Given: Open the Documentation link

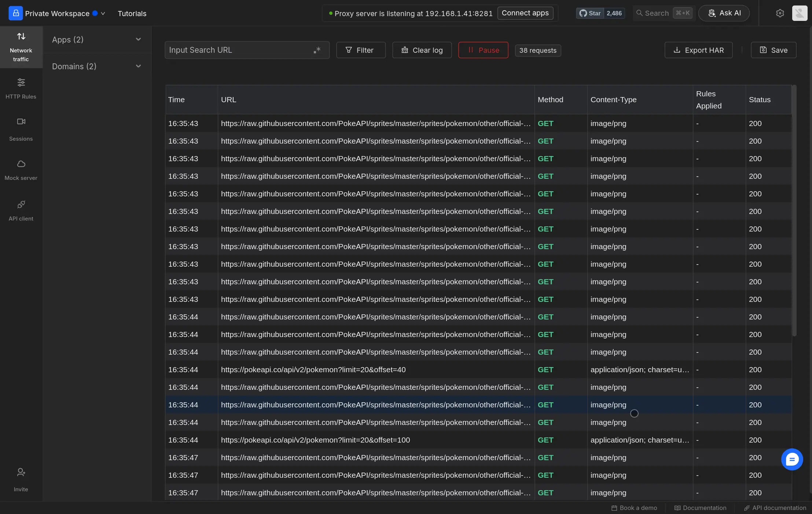Looking at the screenshot, I should [x=700, y=508].
